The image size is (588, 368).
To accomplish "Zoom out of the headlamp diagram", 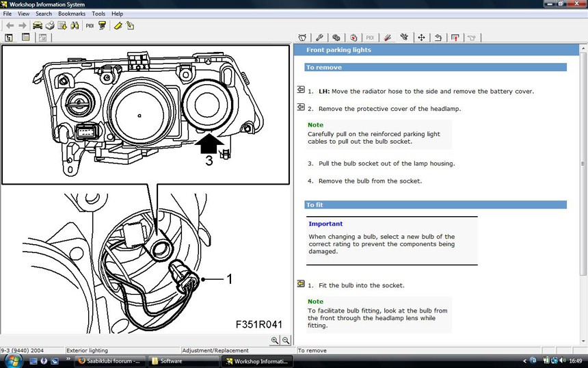I will (x=286, y=340).
